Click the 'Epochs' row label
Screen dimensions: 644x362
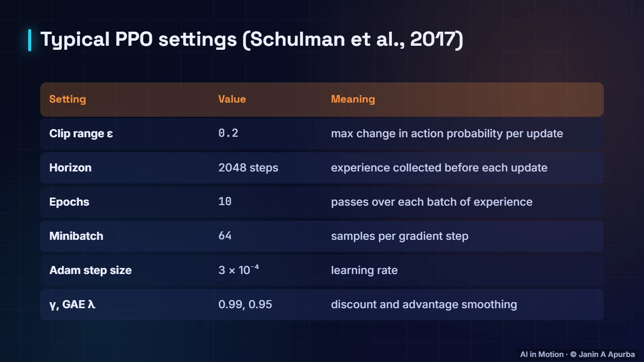click(x=69, y=202)
